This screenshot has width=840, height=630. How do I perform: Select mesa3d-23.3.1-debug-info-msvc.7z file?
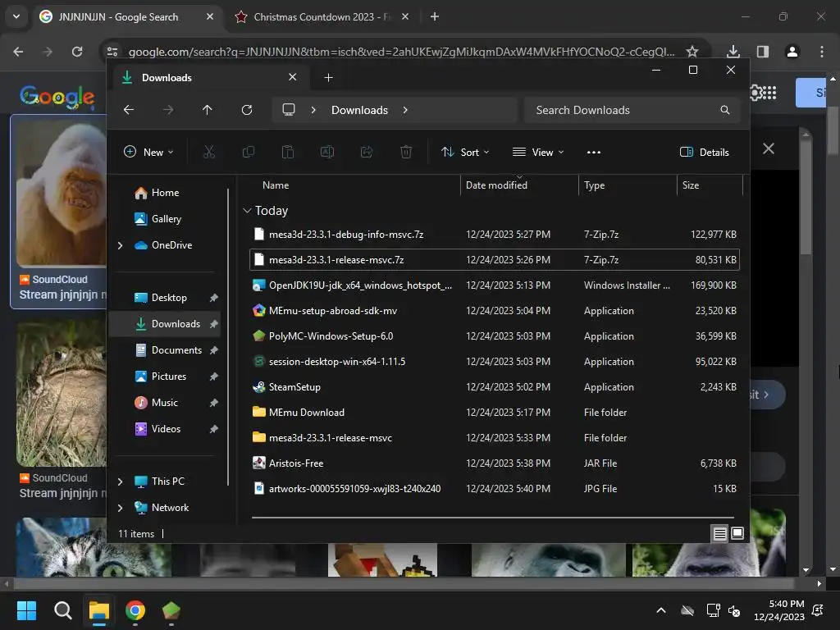click(495, 235)
